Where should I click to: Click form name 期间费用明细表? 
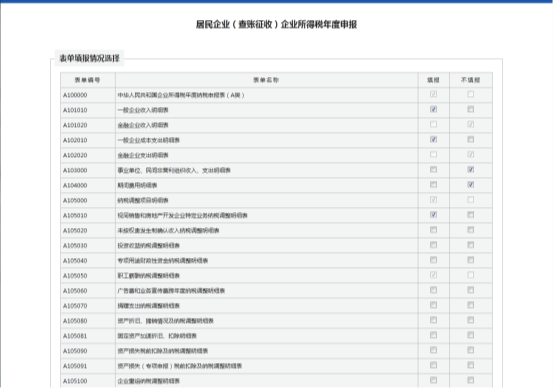coord(137,185)
